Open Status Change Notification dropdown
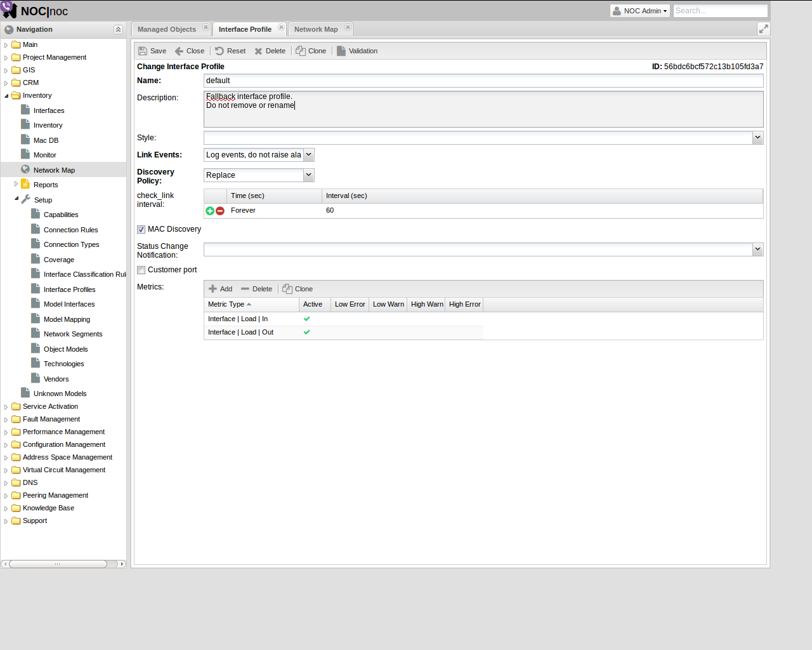812x650 pixels. pyautogui.click(x=757, y=249)
